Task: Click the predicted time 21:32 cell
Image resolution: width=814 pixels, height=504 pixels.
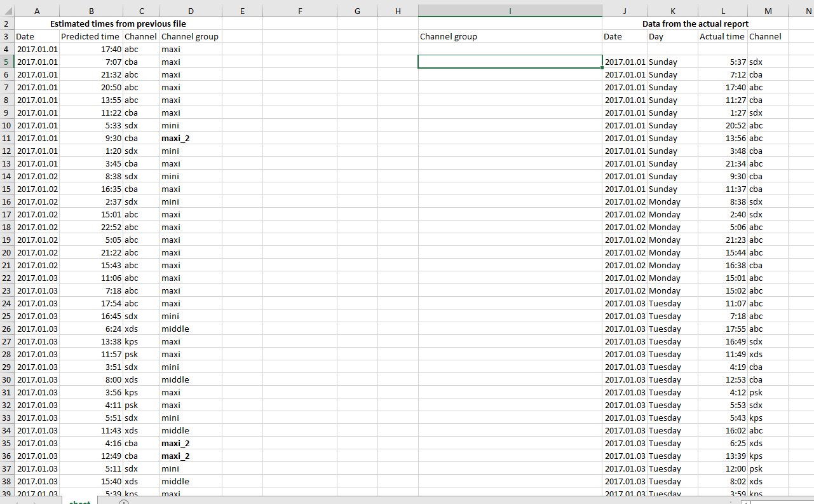Action: 92,74
